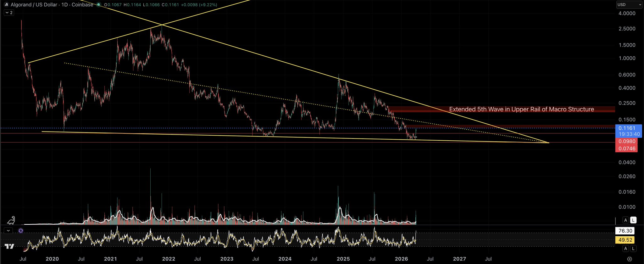This screenshot has width=644, height=264.
Task: Click the 0.0260 price axis label
Action: click(x=627, y=177)
